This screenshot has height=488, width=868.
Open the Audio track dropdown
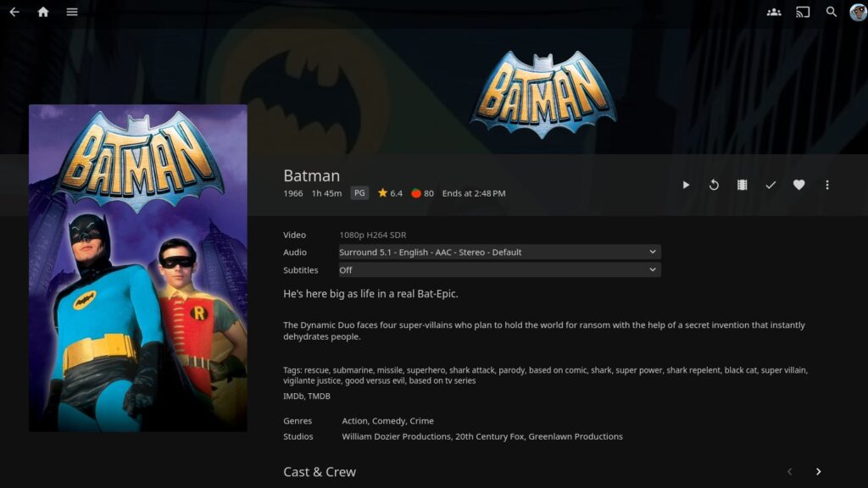point(499,252)
